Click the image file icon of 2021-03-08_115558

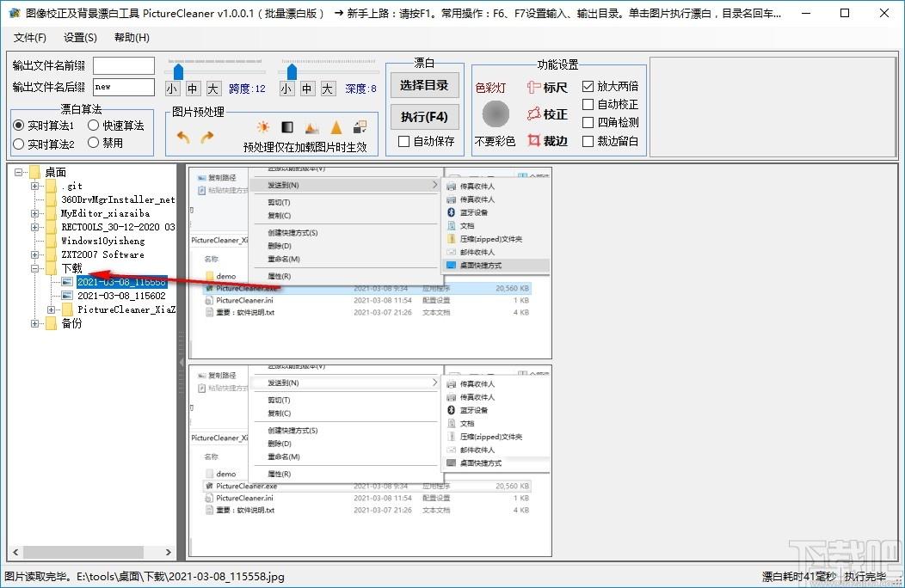click(67, 282)
